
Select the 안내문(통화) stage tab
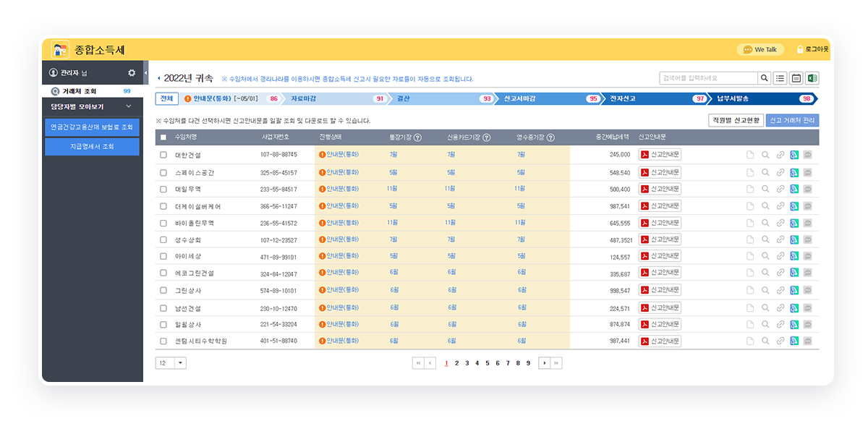point(232,98)
